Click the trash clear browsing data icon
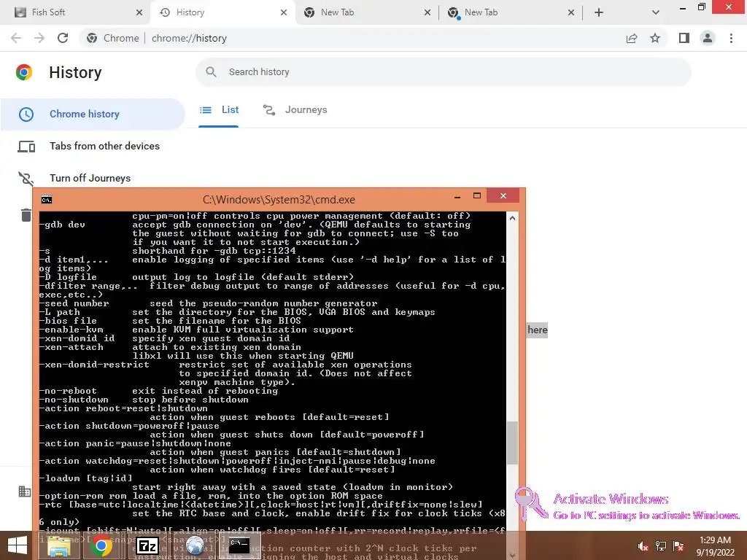This screenshot has width=747, height=560. tap(26, 215)
